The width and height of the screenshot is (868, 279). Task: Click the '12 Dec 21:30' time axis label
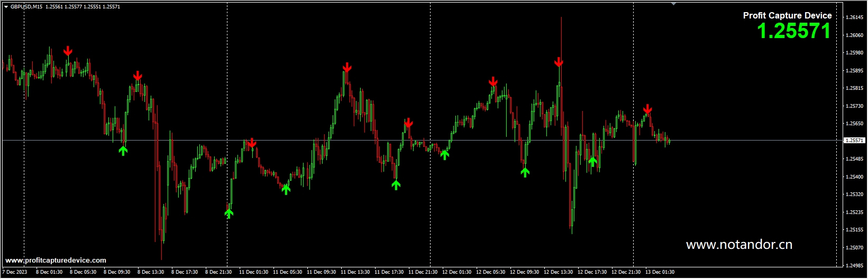pos(626,272)
